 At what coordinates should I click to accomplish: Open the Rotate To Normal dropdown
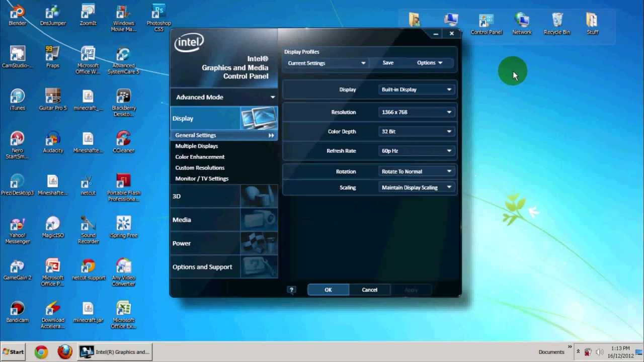coord(417,171)
